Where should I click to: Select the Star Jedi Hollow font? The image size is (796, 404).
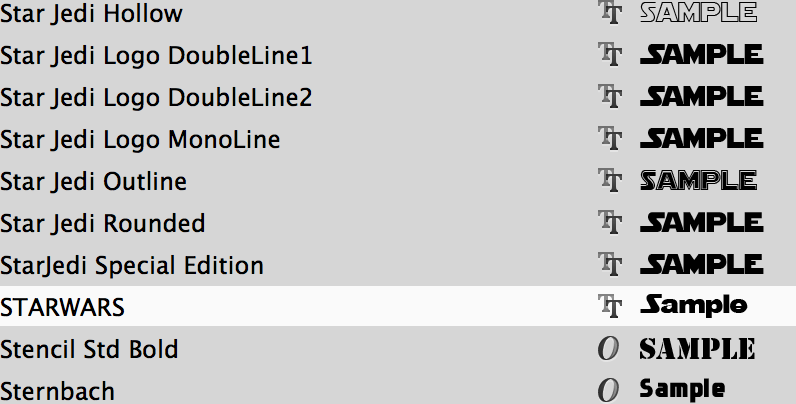pos(398,13)
